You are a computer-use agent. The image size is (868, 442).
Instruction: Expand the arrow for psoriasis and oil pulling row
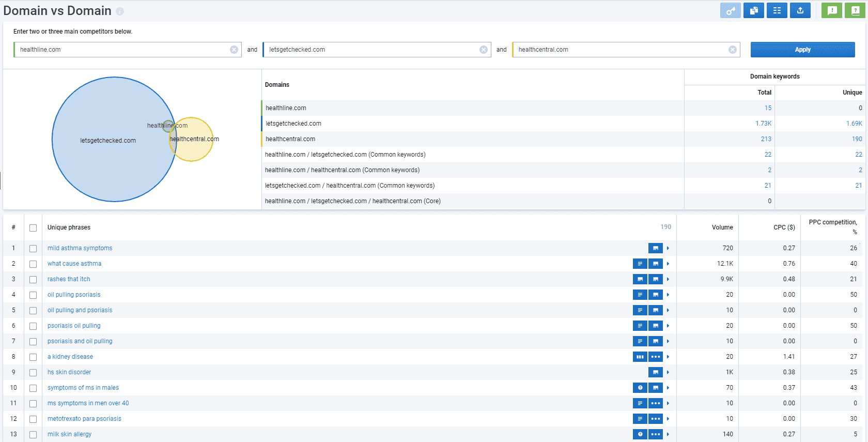[x=668, y=341]
